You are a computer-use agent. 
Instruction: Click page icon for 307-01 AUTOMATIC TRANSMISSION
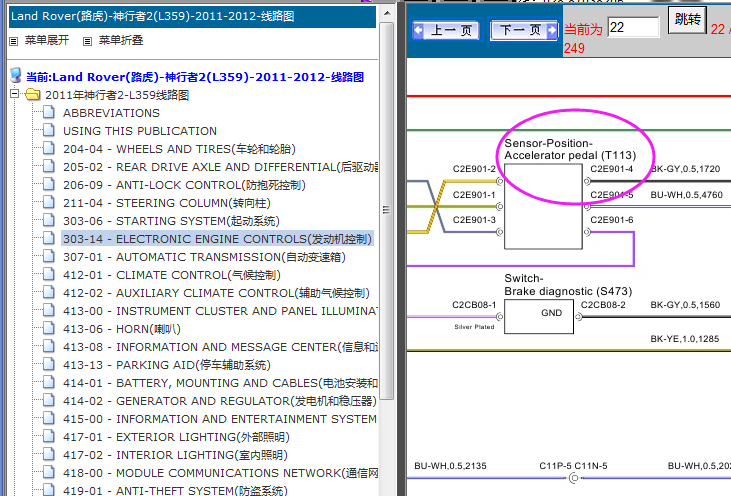48,256
